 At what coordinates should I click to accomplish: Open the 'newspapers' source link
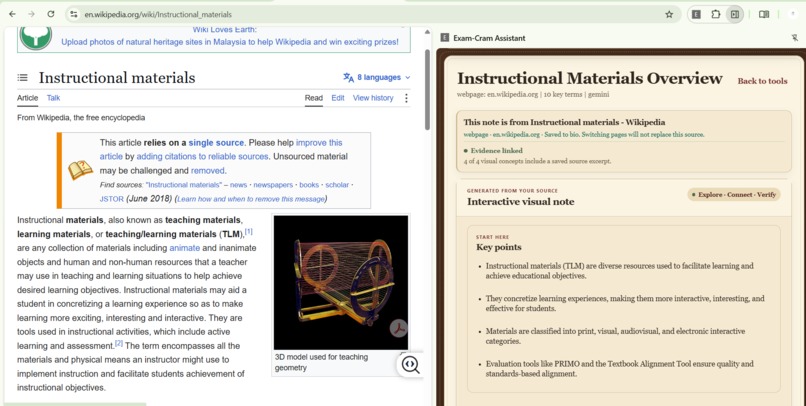tap(273, 185)
